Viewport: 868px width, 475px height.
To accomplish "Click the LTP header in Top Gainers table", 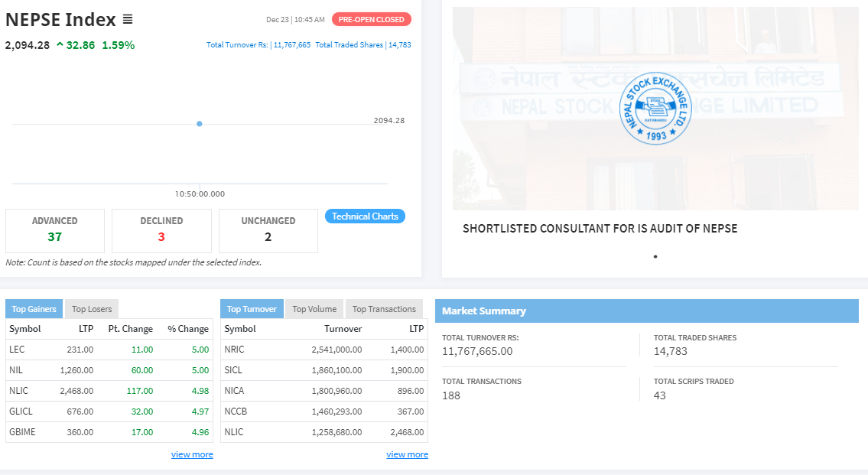I will [x=86, y=329].
